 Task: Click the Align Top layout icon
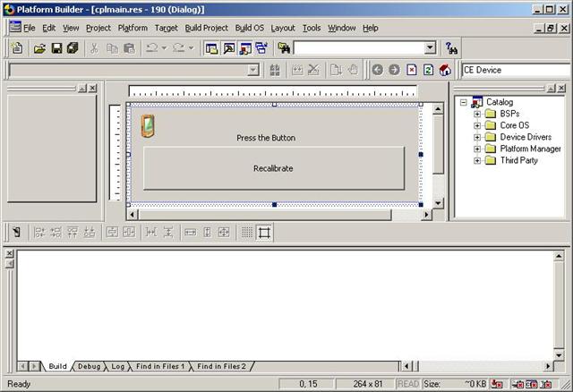pyautogui.click(x=73, y=232)
